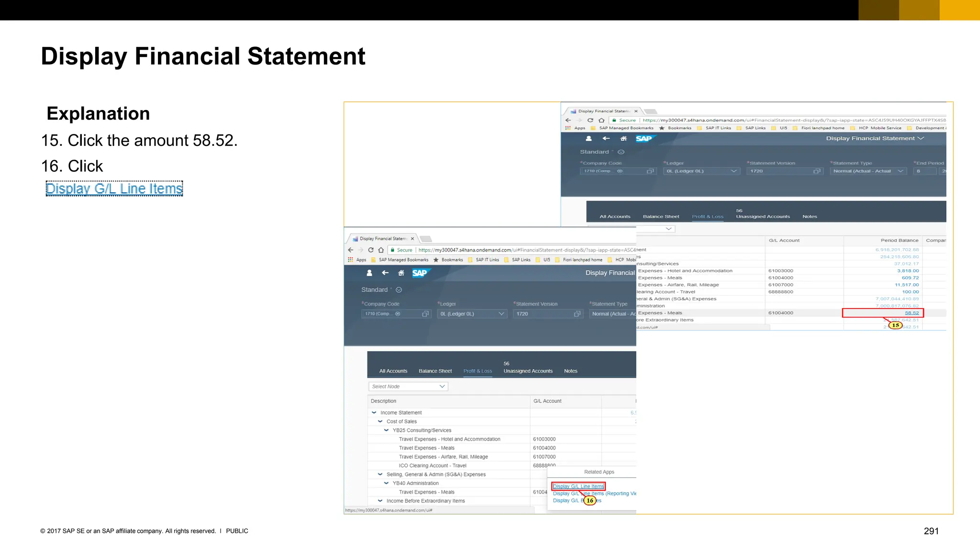980x551 pixels.
Task: Click the 609.72 period balance amount
Action: tap(910, 278)
